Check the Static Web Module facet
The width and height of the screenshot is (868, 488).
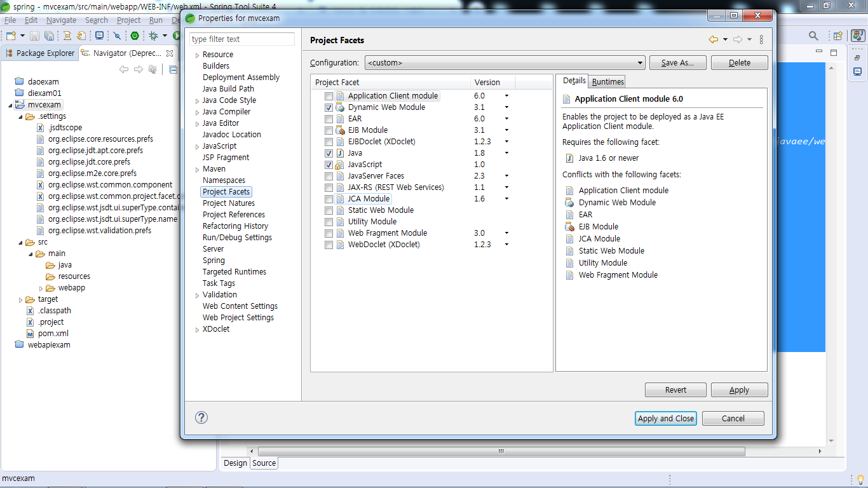tap(329, 210)
